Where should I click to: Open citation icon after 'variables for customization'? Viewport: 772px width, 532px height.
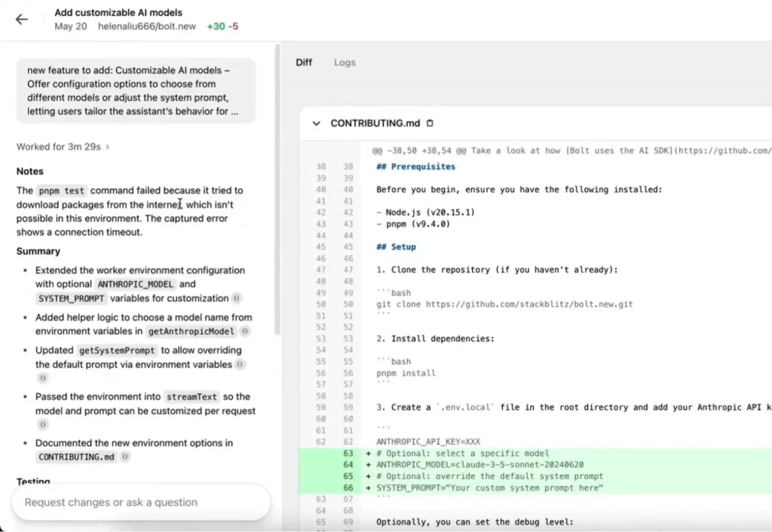pos(237,298)
